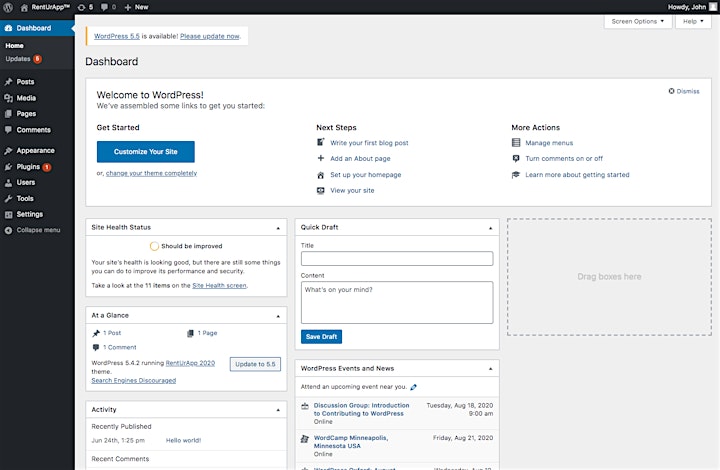This screenshot has height=470, width=720.
Task: Click the pencil icon to edit event location
Action: pyautogui.click(x=413, y=387)
